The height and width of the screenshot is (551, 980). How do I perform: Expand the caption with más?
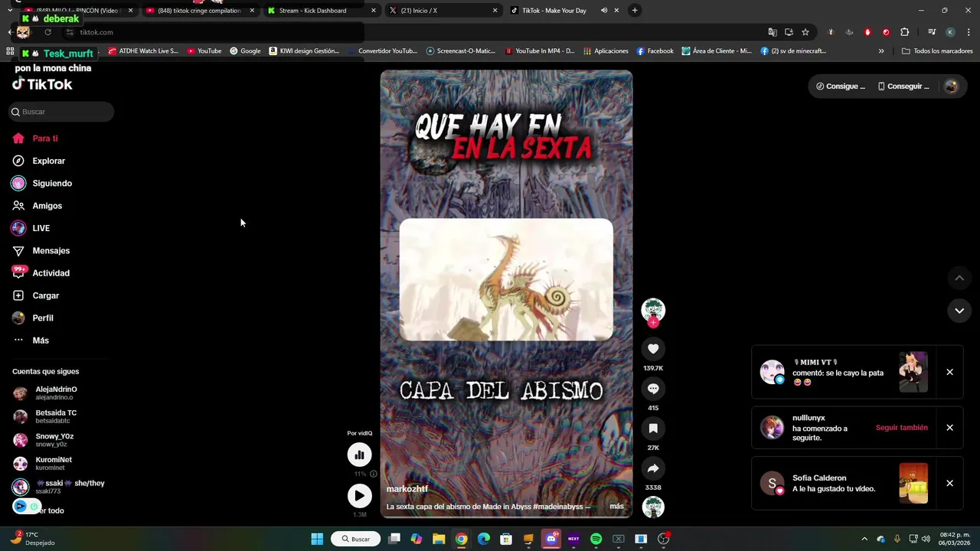click(616, 506)
